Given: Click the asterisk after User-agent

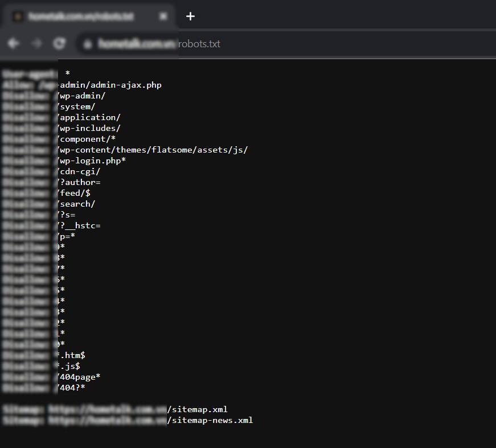Looking at the screenshot, I should 67,73.
